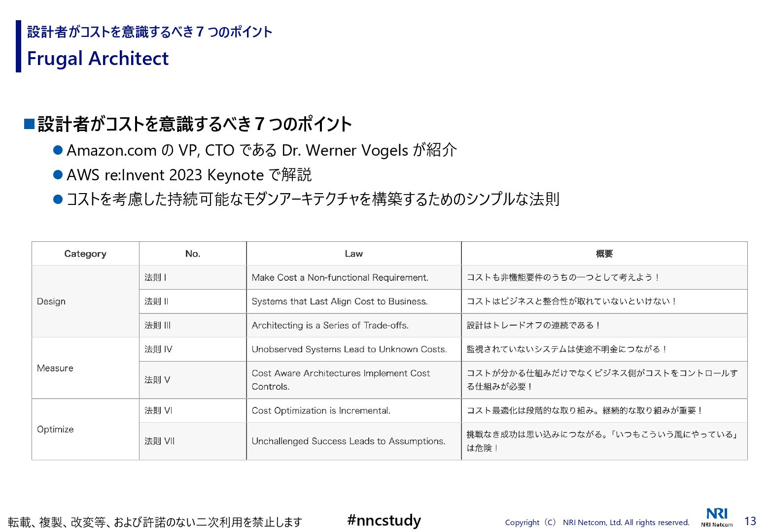Click the slide title 'Frugal Architect'
The width and height of the screenshot is (769, 532).
tap(98, 58)
